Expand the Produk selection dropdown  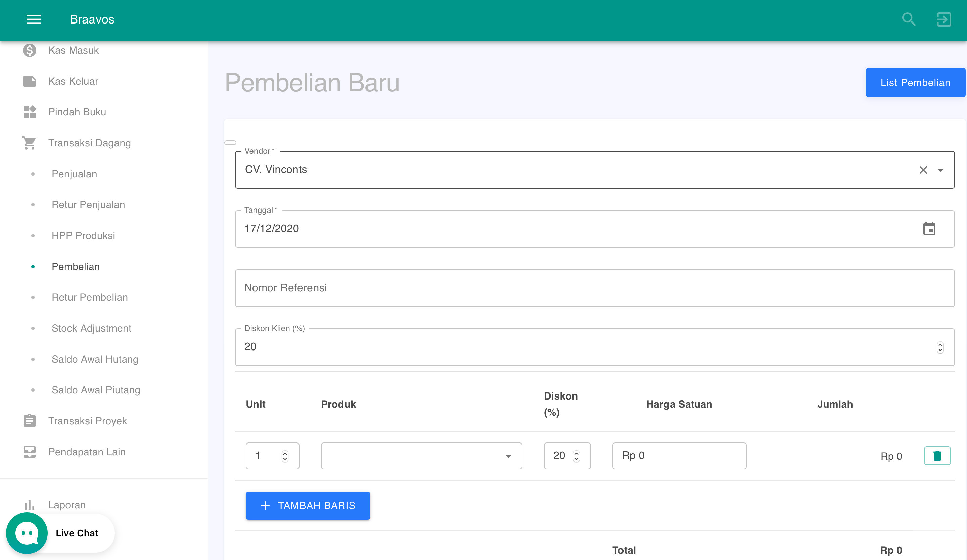tap(508, 456)
